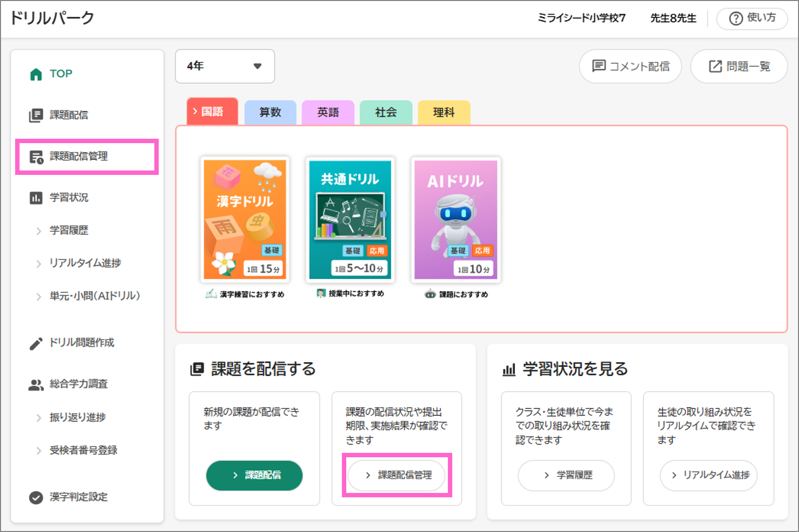Switch to the 算数 subject tab
Screen dimensions: 799x532
click(270, 112)
